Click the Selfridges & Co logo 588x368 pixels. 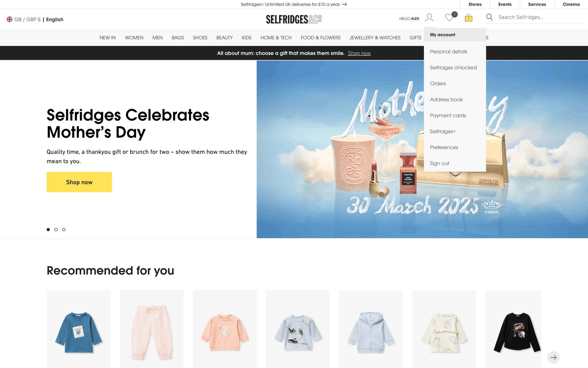294,19
